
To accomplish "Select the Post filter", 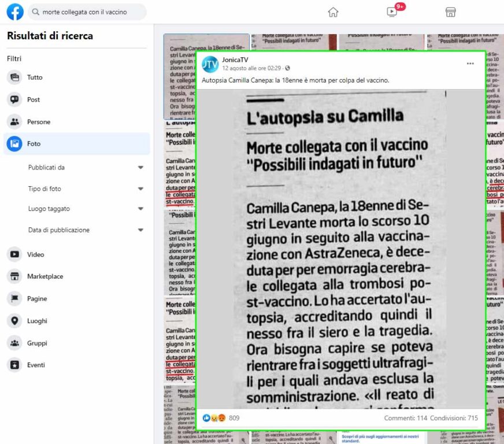I will click(76, 99).
